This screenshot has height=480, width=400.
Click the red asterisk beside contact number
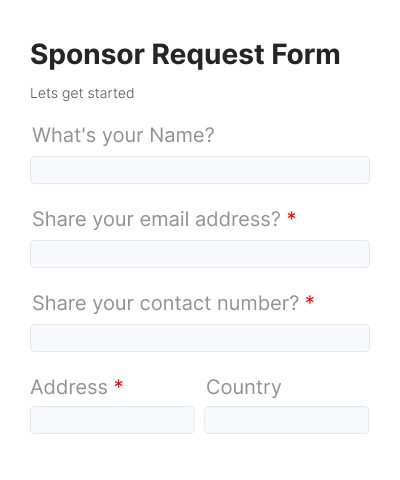(x=310, y=300)
